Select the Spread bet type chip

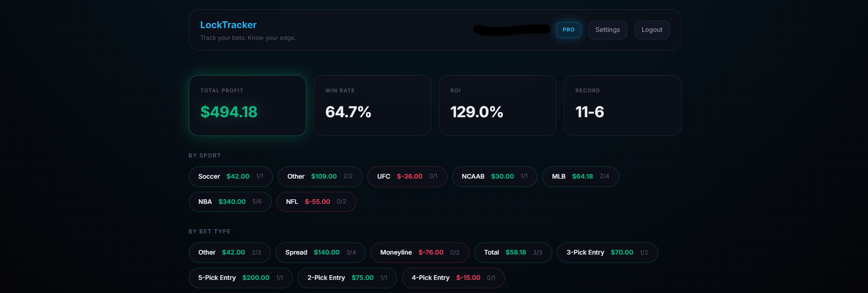click(320, 253)
